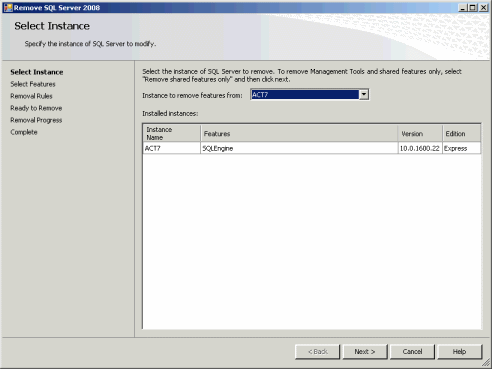This screenshot has width=492, height=369.
Task: Go to the Select Features step
Action: click(x=33, y=84)
